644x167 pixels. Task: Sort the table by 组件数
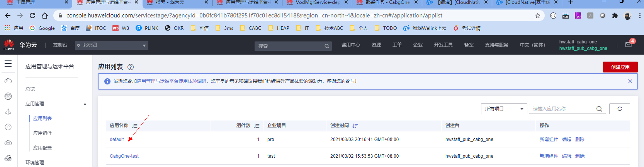click(x=257, y=126)
